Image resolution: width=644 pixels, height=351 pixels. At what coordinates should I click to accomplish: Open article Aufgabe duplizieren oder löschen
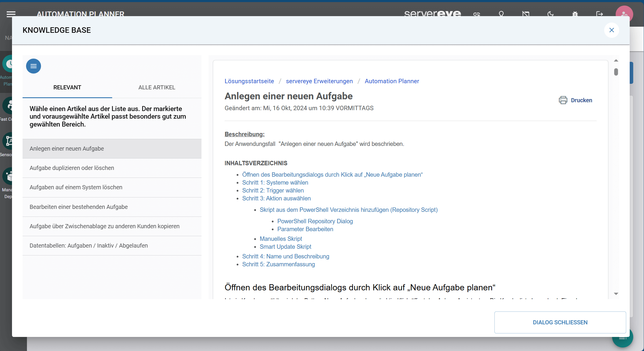coord(72,168)
